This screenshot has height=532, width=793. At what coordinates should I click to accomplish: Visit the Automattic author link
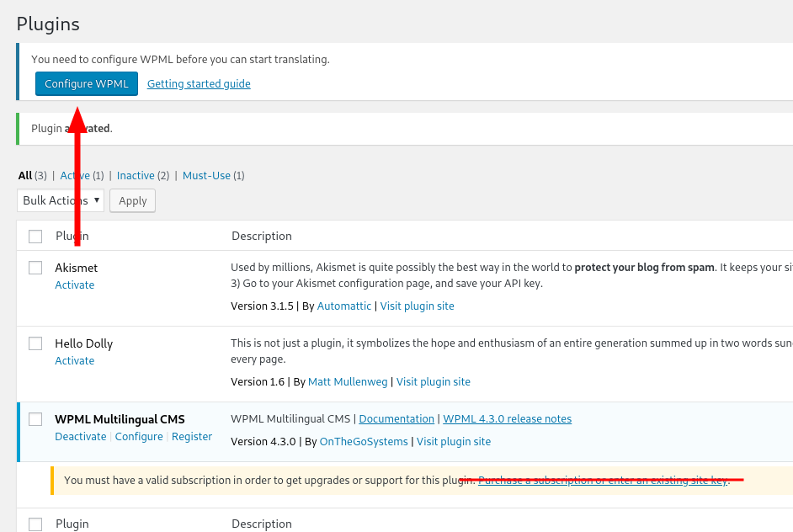tap(344, 306)
